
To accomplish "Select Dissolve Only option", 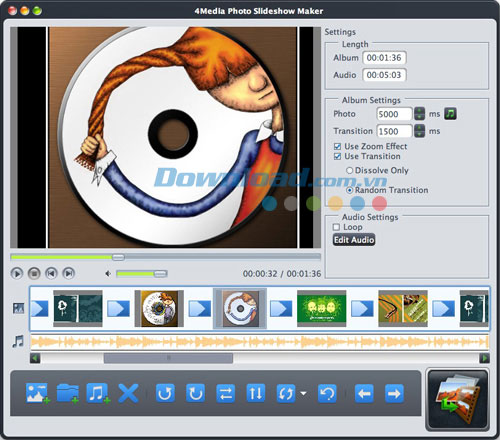I will pos(349,170).
